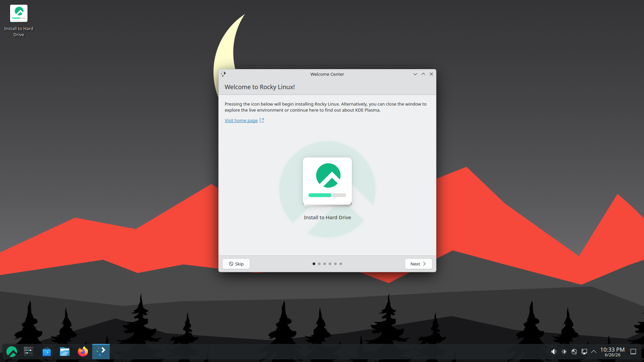Select the first page indicator dot
The width and height of the screenshot is (644, 362).
click(314, 264)
